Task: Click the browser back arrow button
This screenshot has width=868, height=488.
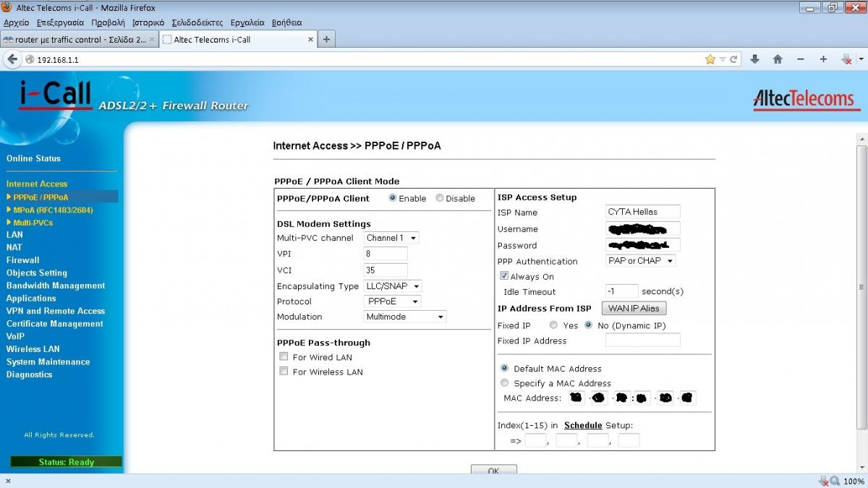Action: click(x=12, y=59)
